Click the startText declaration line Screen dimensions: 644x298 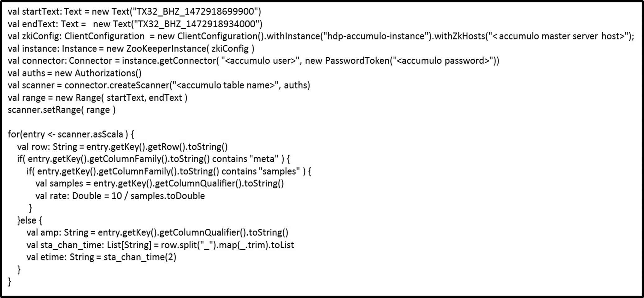click(x=135, y=12)
